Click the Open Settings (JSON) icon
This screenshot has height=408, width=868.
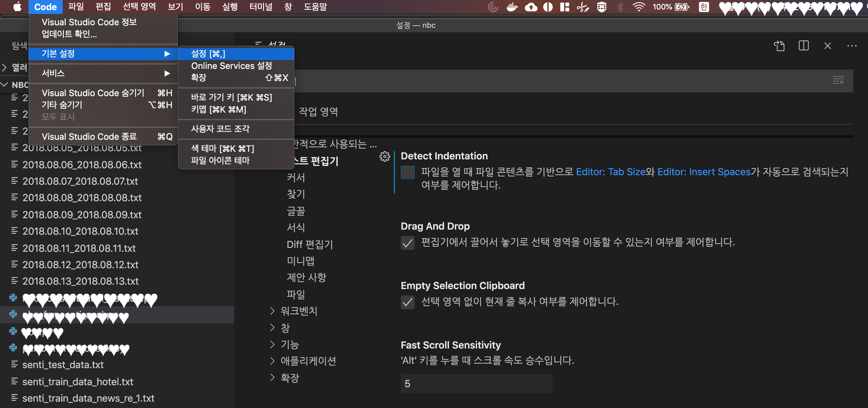pos(779,46)
